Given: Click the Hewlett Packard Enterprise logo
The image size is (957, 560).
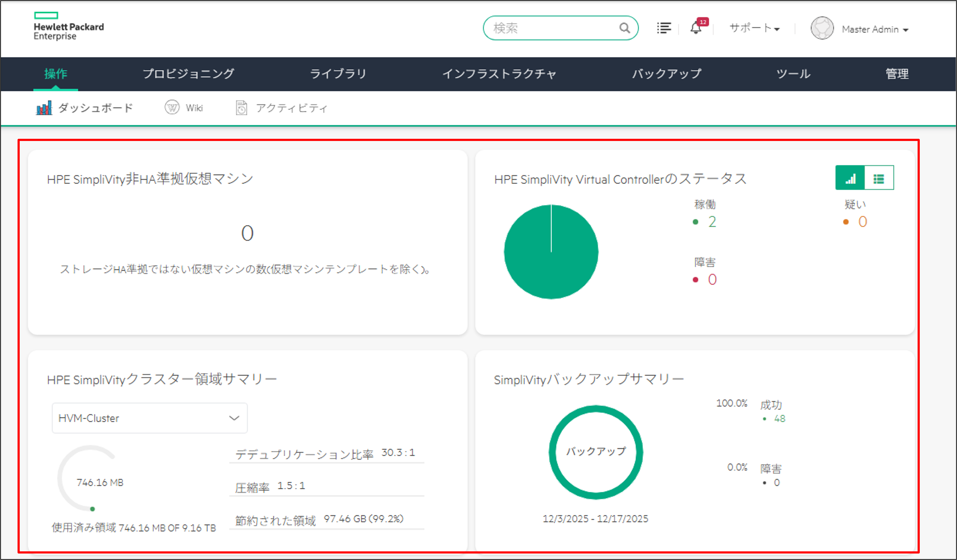Looking at the screenshot, I should point(68,26).
